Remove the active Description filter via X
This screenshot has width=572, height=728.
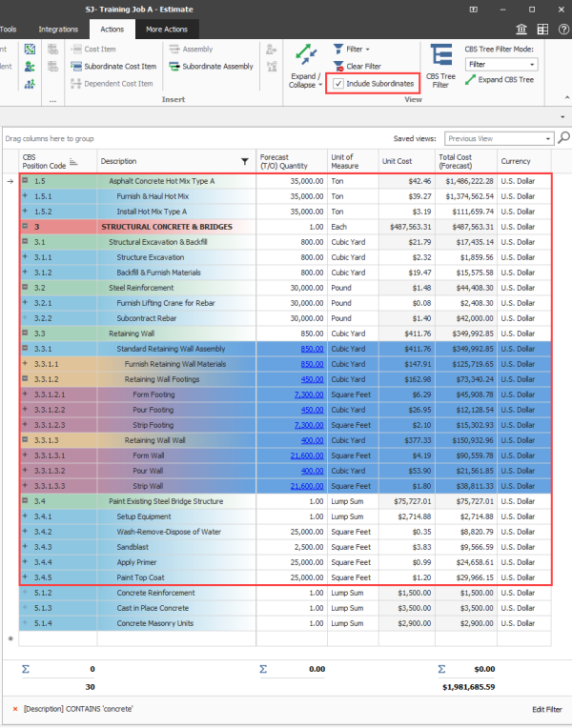pos(14,710)
